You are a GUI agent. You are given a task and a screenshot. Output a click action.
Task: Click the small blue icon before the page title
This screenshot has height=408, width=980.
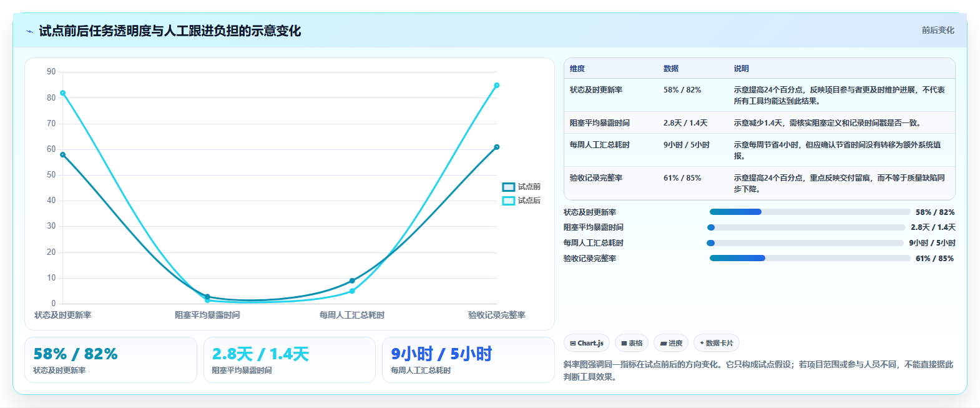tap(29, 31)
